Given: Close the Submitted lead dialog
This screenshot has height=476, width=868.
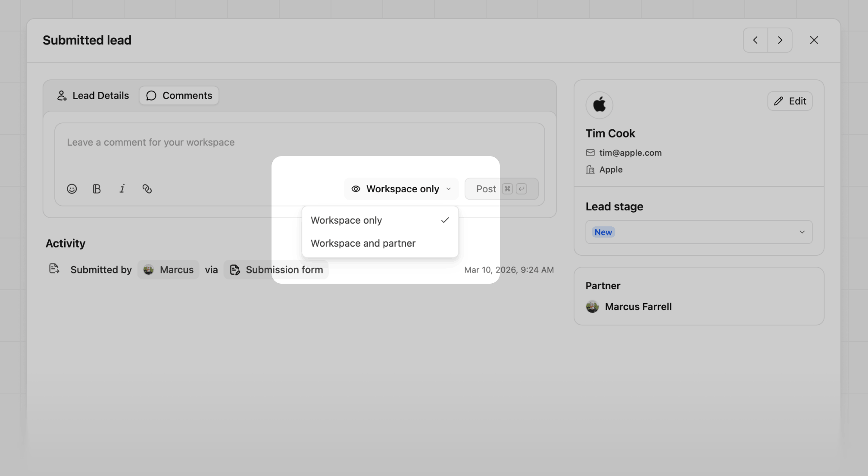Looking at the screenshot, I should point(814,40).
